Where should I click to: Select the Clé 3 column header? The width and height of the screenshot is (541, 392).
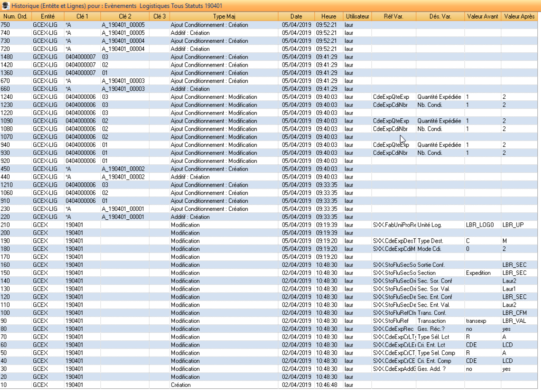click(x=158, y=17)
